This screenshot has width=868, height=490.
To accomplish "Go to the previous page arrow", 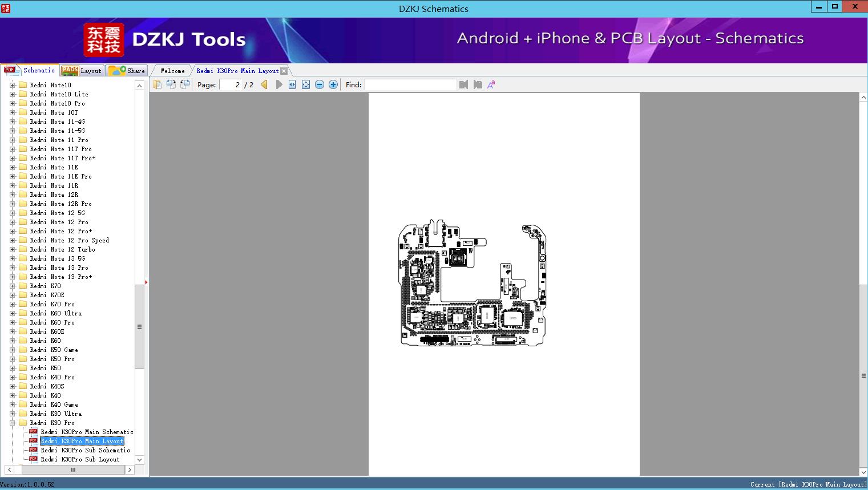I will 264,84.
